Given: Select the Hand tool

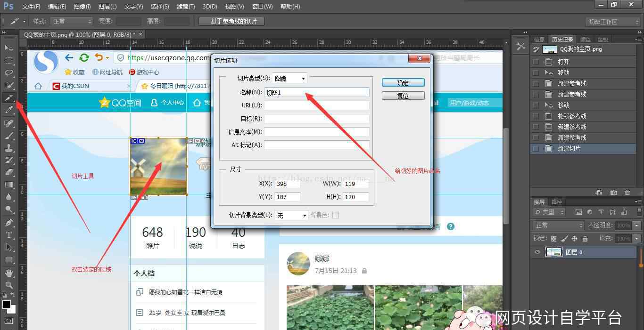Looking at the screenshot, I should [x=9, y=273].
